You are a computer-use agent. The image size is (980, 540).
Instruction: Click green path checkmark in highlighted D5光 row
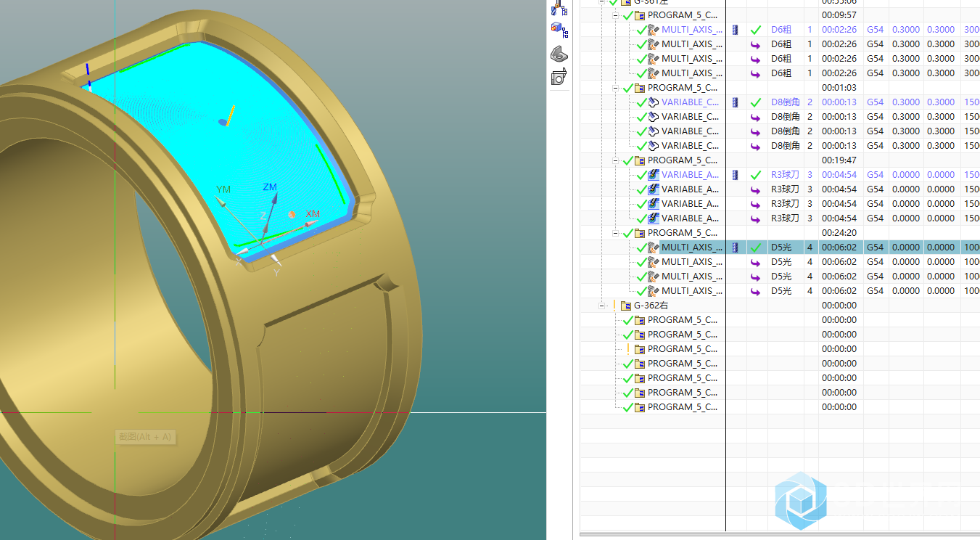tap(756, 247)
